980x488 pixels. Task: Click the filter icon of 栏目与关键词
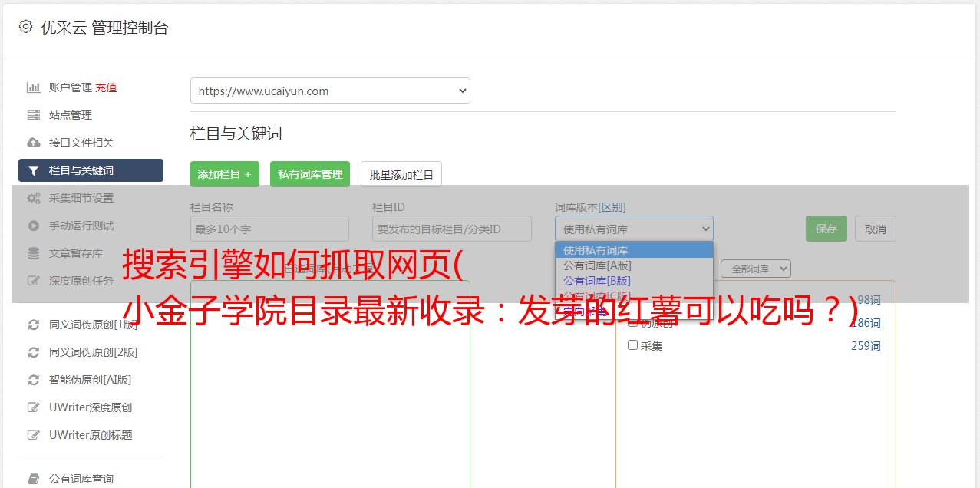34,170
